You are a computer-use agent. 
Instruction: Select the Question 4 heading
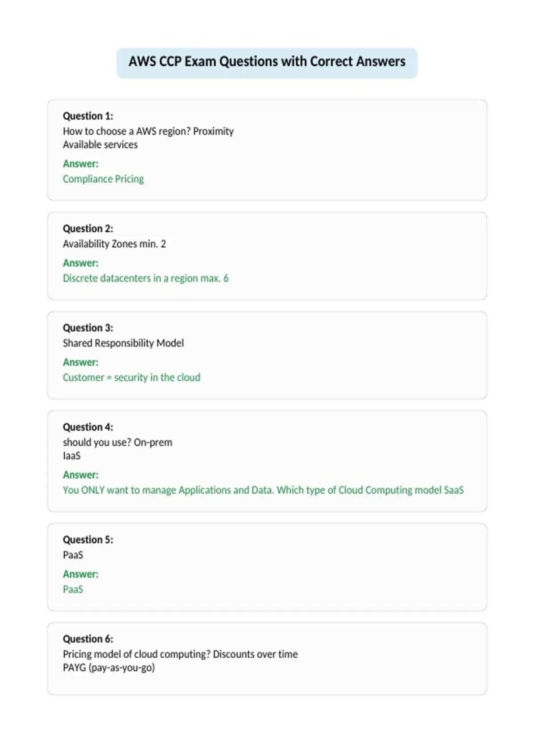point(88,427)
